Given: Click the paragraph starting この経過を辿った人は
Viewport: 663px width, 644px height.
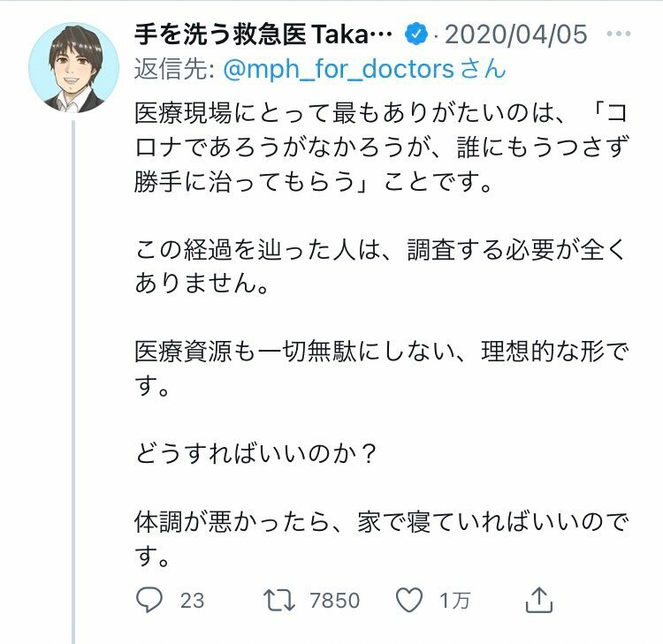Looking at the screenshot, I should click(380, 266).
